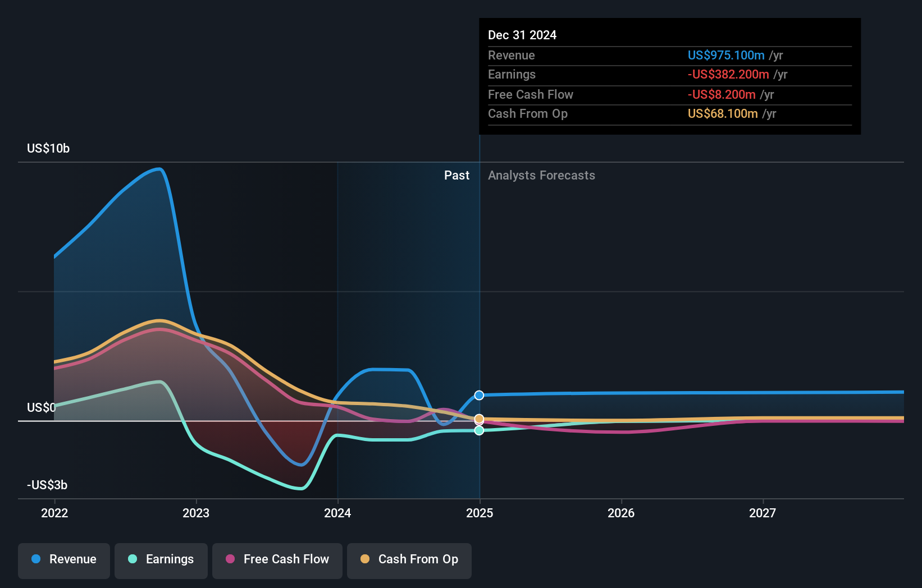
Task: Click the pink Free Cash Flow legend dot
Action: point(230,559)
